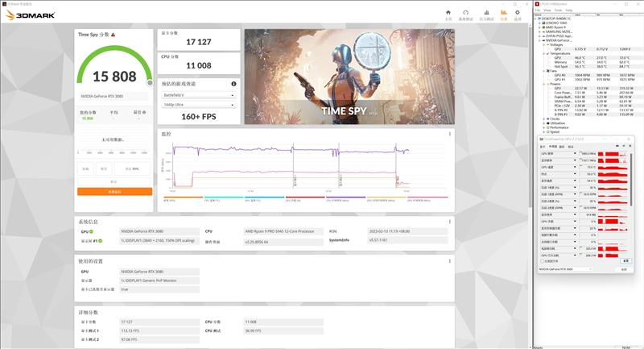Click the 加载 load button
The height and width of the screenshot is (349, 644).
coord(85,168)
